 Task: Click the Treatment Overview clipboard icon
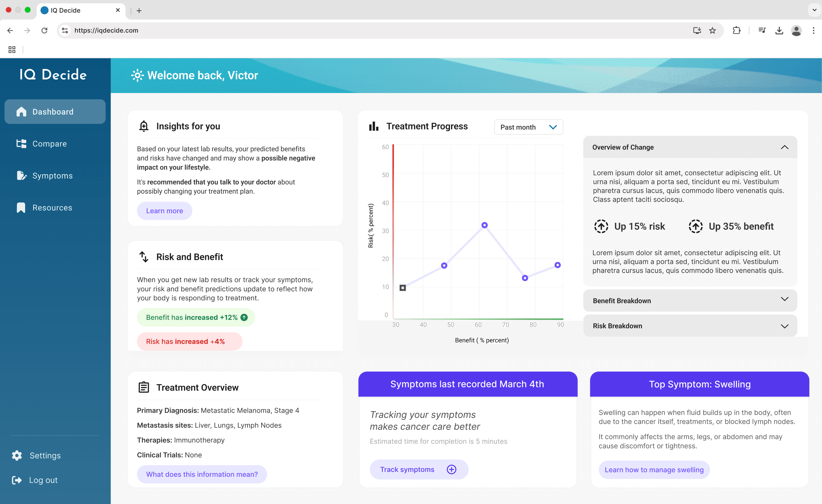pos(143,387)
